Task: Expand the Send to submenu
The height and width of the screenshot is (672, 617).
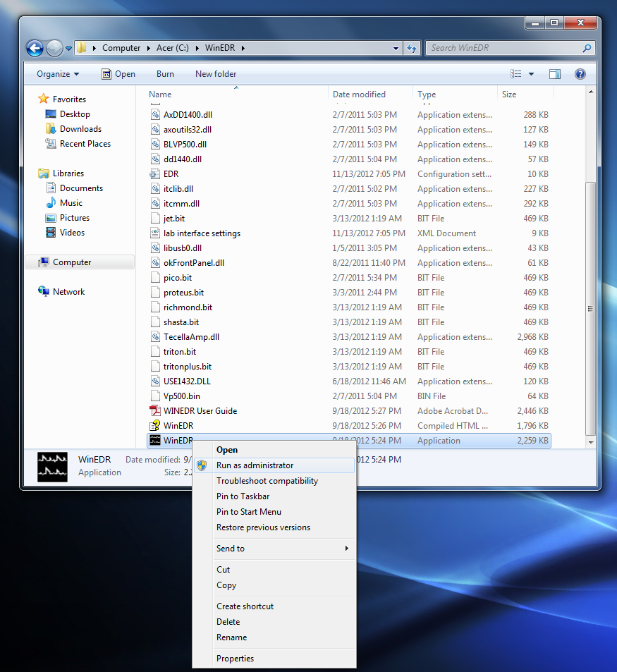Action: [274, 548]
